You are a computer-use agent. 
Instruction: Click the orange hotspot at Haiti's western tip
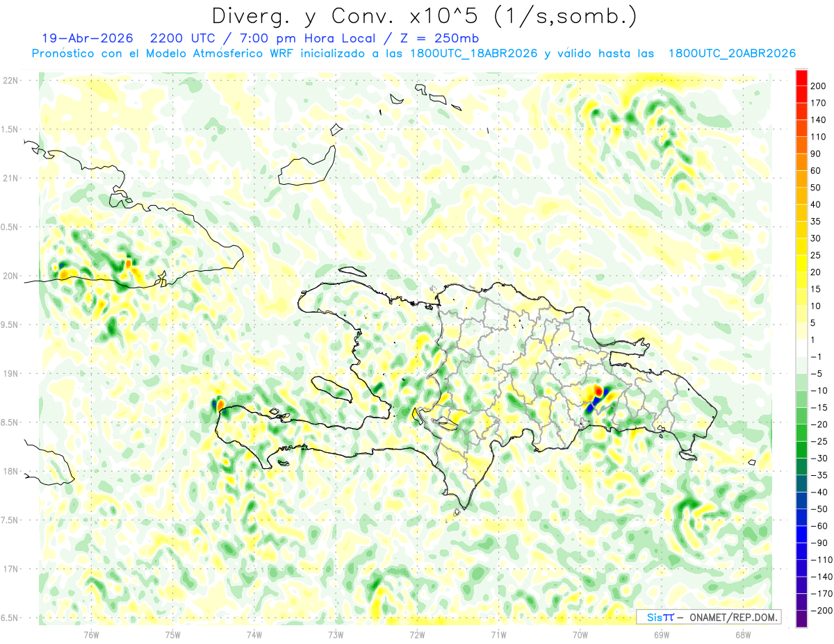click(x=220, y=404)
